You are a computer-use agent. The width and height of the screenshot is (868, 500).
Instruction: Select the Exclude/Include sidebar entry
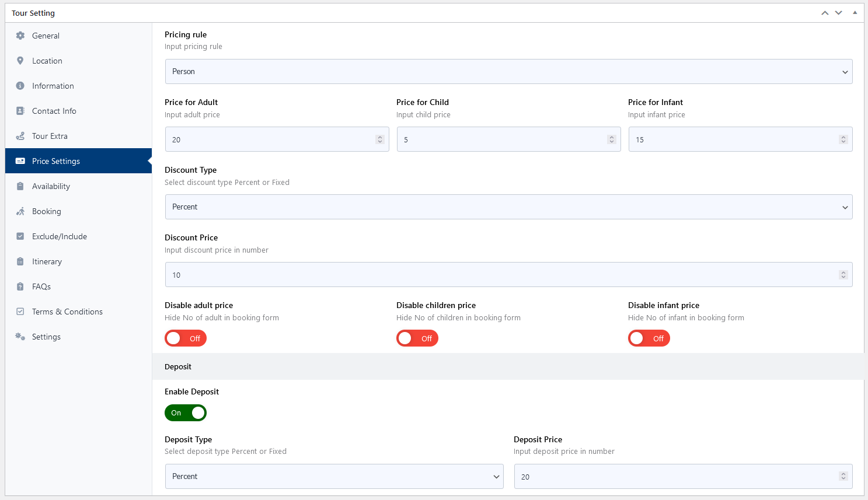coord(59,236)
